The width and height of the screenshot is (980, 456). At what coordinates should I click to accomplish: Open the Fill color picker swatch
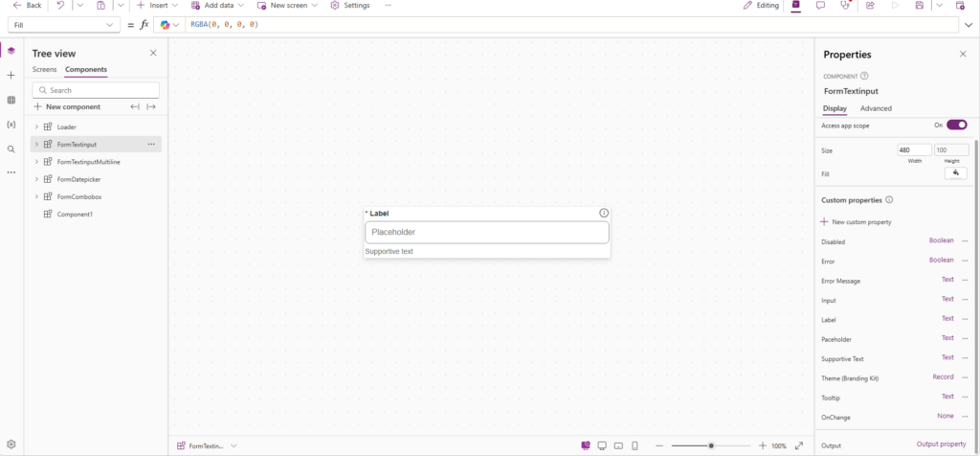pyautogui.click(x=956, y=174)
